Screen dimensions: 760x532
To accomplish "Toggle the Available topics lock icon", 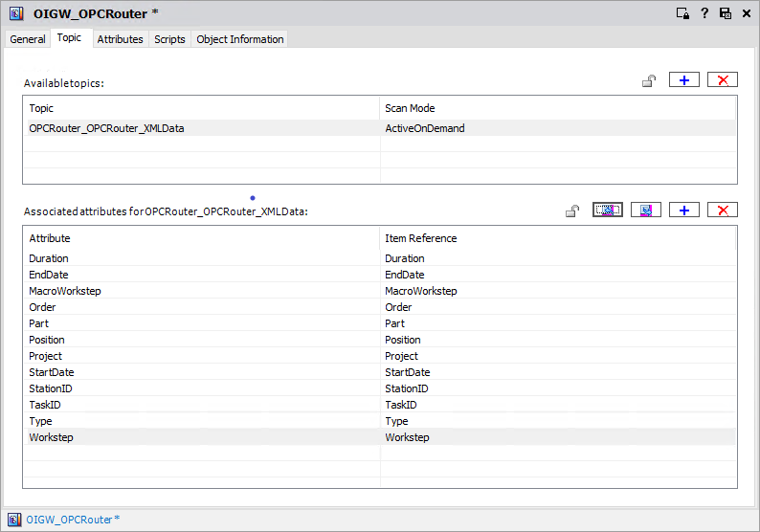I will pos(649,80).
